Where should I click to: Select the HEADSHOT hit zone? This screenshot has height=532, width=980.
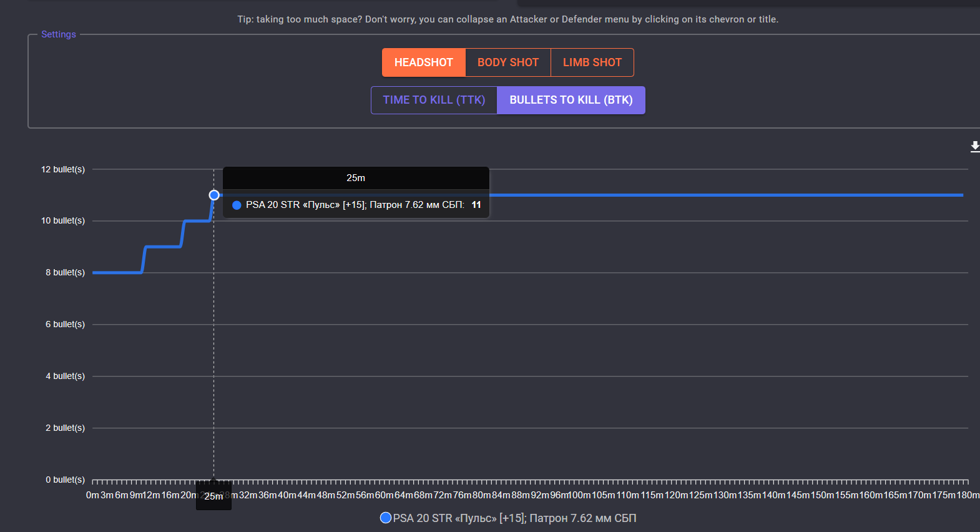(424, 62)
